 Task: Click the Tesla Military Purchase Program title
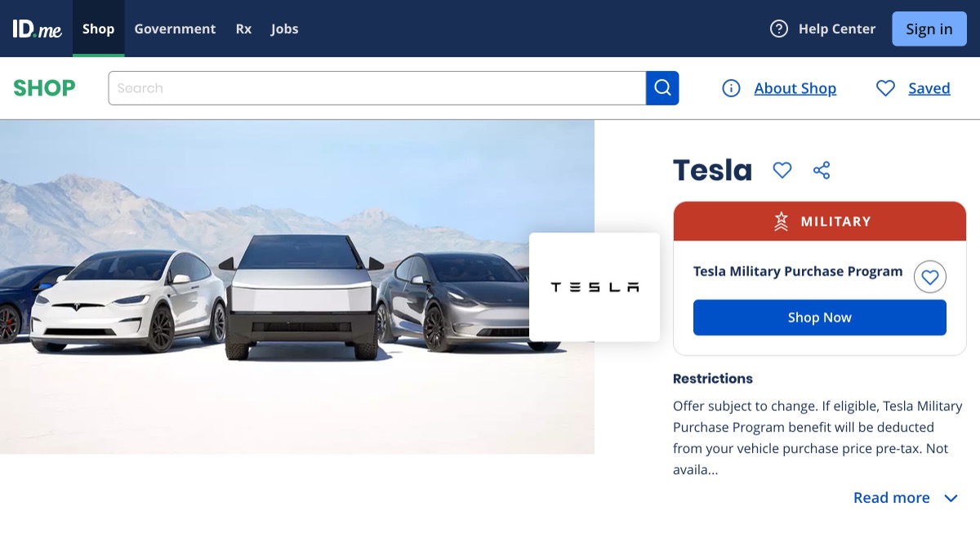pos(798,271)
